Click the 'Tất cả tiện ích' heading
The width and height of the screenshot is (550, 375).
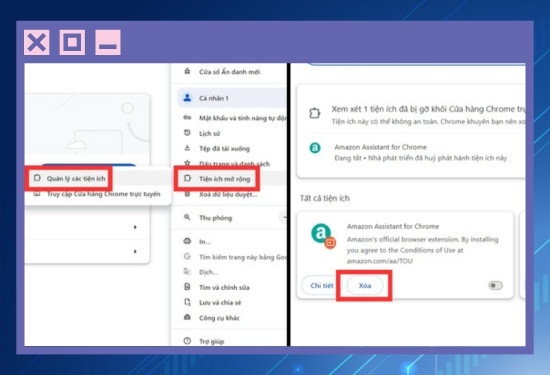(324, 199)
